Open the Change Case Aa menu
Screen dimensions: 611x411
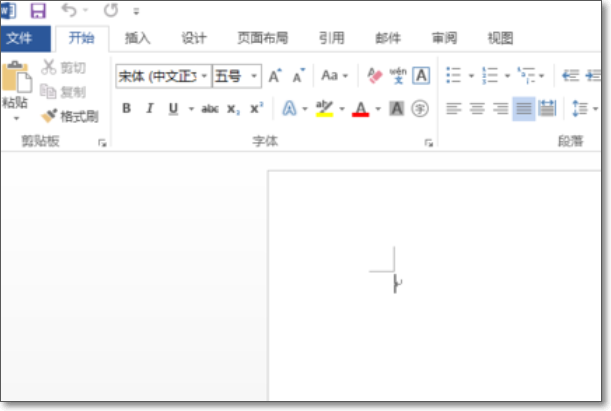click(334, 75)
